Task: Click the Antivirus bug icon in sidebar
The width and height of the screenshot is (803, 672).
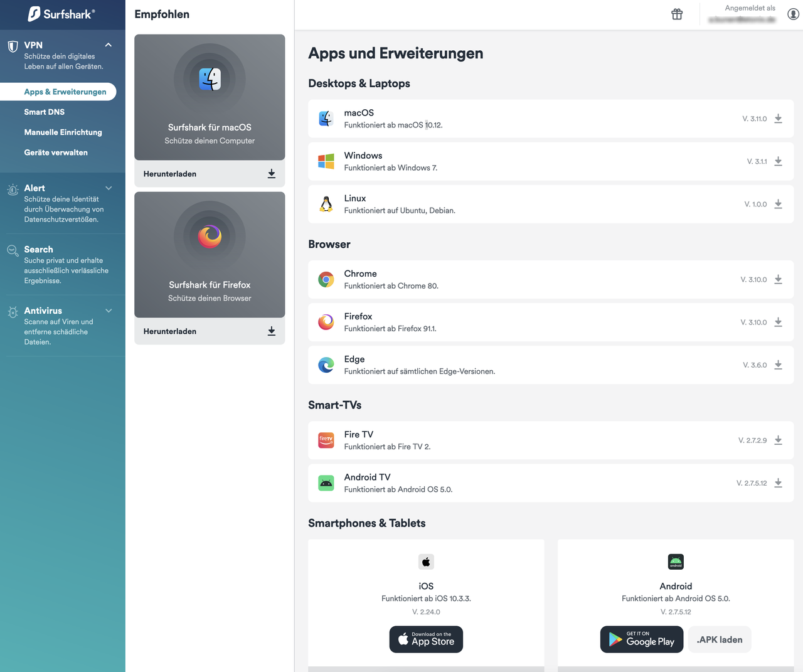Action: pos(13,312)
